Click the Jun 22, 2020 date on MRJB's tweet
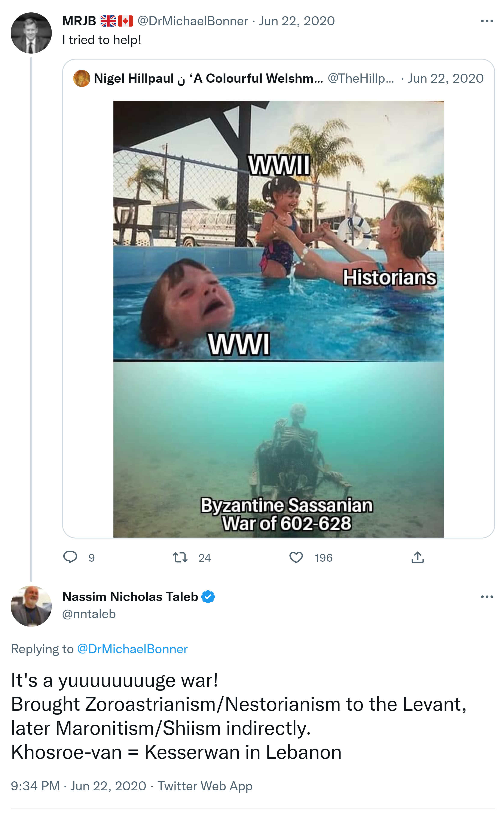The image size is (504, 815). [297, 21]
